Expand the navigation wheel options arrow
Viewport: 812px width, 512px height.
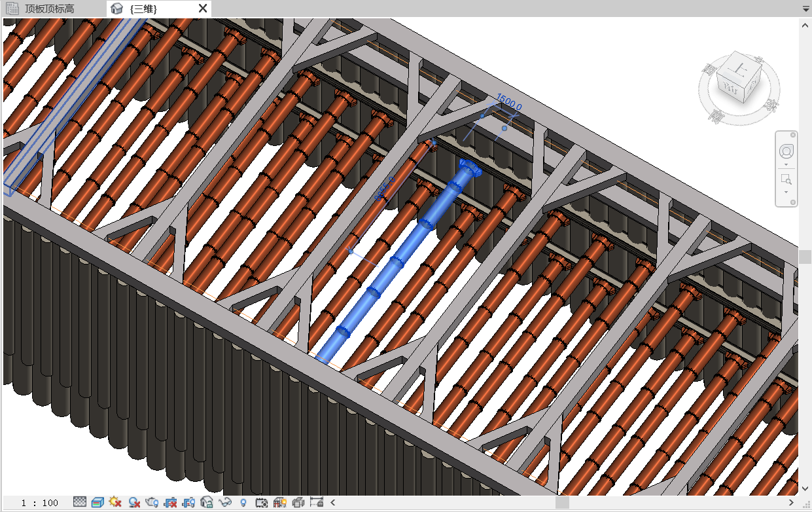coord(786,164)
